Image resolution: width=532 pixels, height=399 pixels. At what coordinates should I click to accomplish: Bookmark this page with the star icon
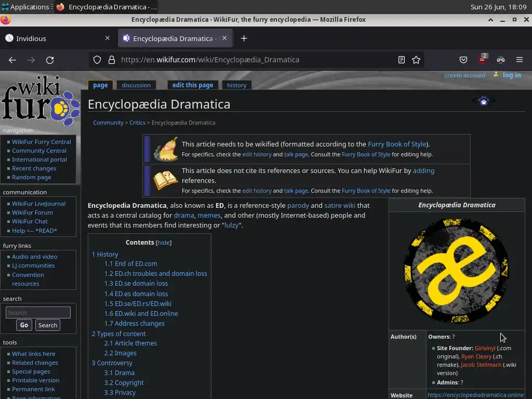(x=416, y=60)
